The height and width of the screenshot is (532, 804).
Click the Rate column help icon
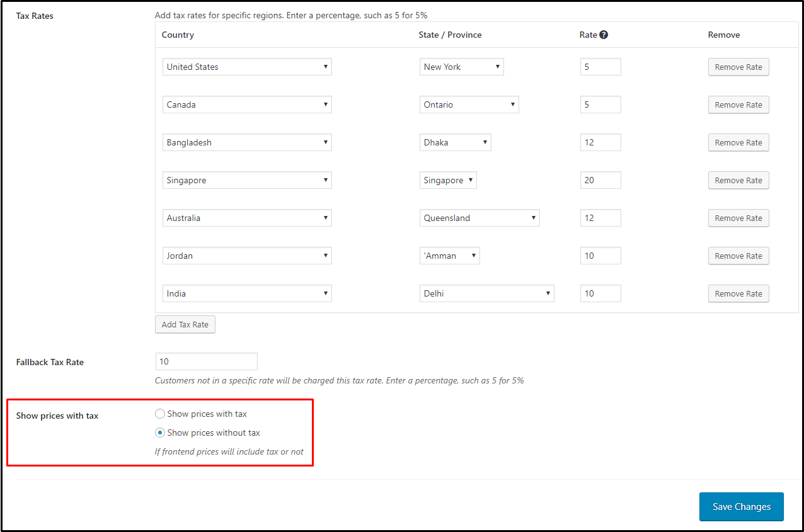[604, 35]
